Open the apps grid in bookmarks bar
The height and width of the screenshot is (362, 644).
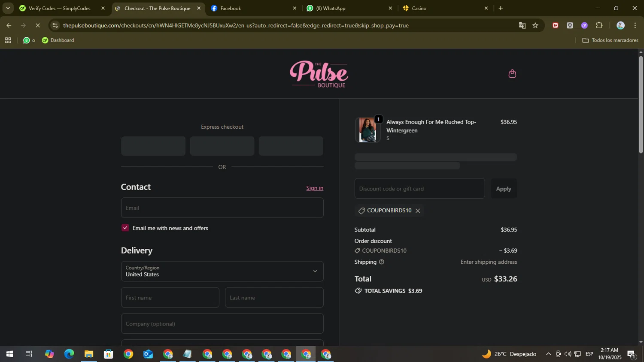[8, 40]
